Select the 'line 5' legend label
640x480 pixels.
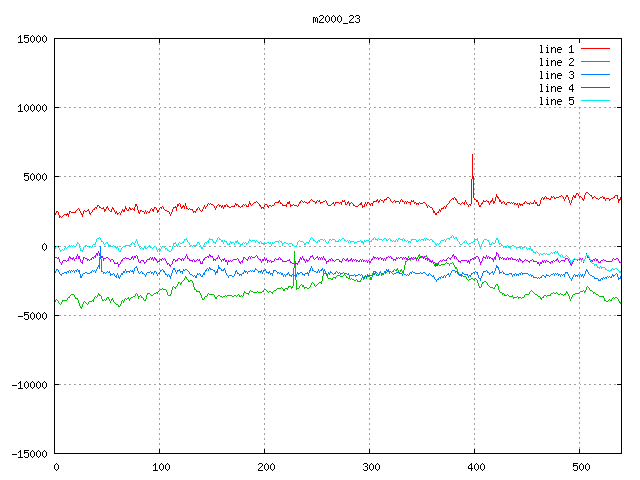pyautogui.click(x=556, y=101)
